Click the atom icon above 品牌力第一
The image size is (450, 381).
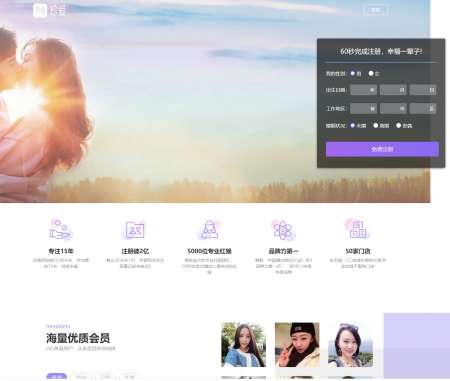(x=283, y=230)
